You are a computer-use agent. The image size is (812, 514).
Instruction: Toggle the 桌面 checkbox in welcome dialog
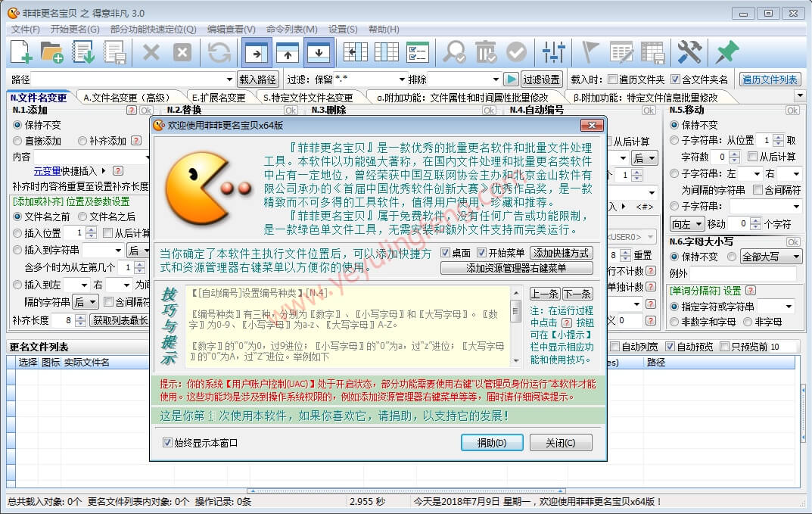tap(445, 253)
